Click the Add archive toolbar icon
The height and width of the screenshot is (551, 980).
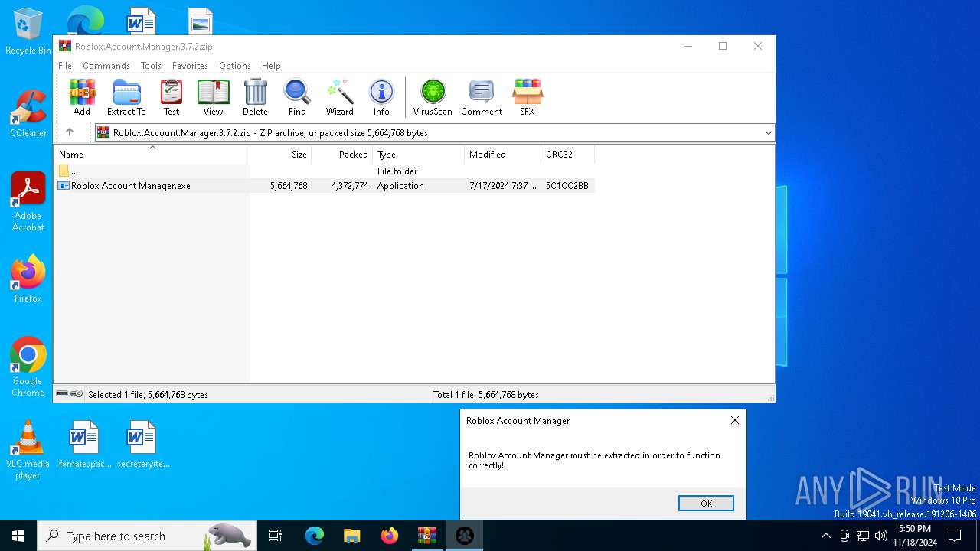pyautogui.click(x=82, y=97)
